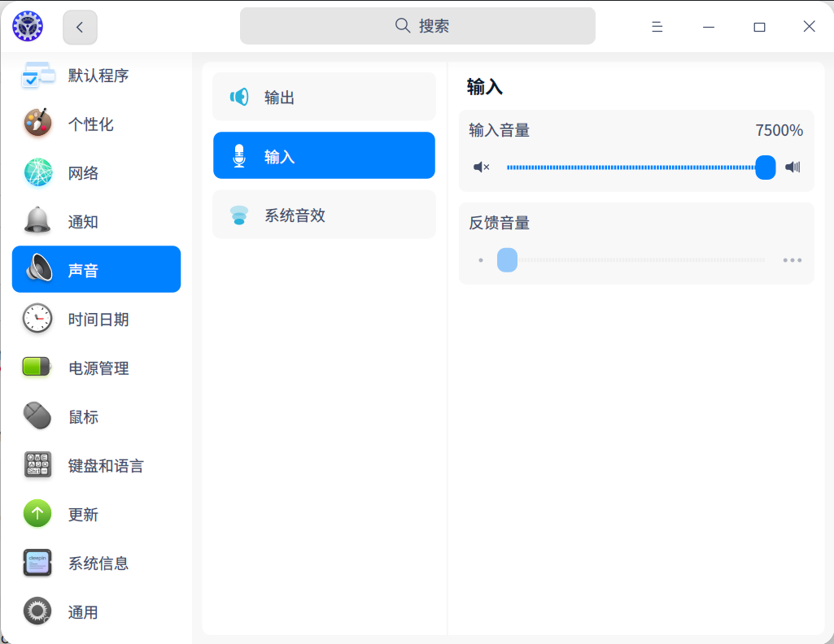
Task: Close the settings window
Action: coord(809,27)
